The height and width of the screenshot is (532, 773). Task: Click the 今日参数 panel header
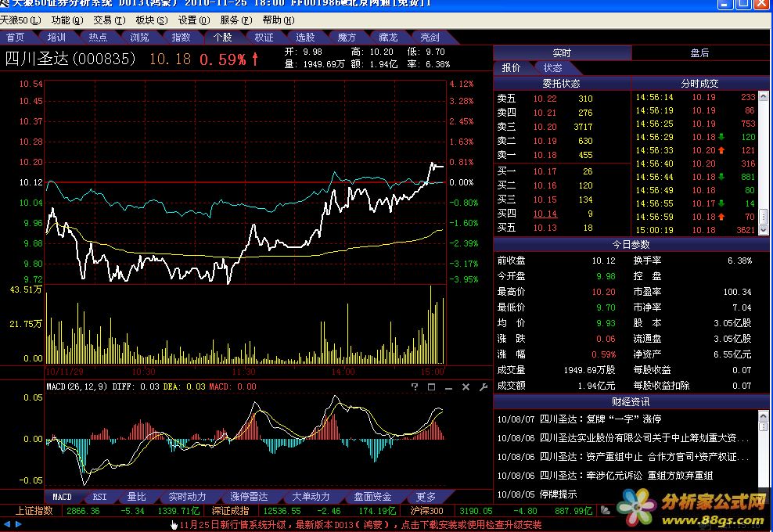[631, 245]
